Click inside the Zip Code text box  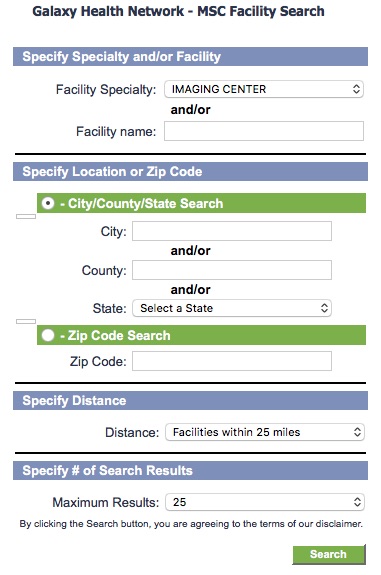232,361
